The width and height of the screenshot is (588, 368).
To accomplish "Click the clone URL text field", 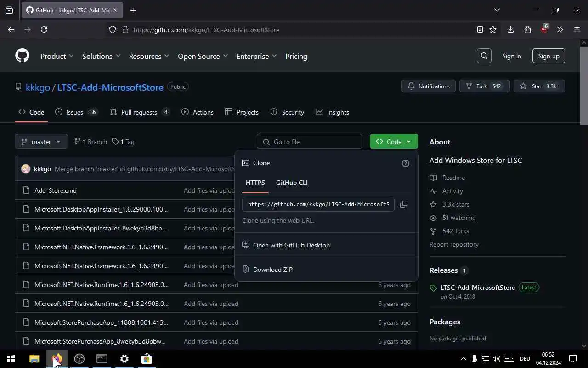I will point(318,204).
